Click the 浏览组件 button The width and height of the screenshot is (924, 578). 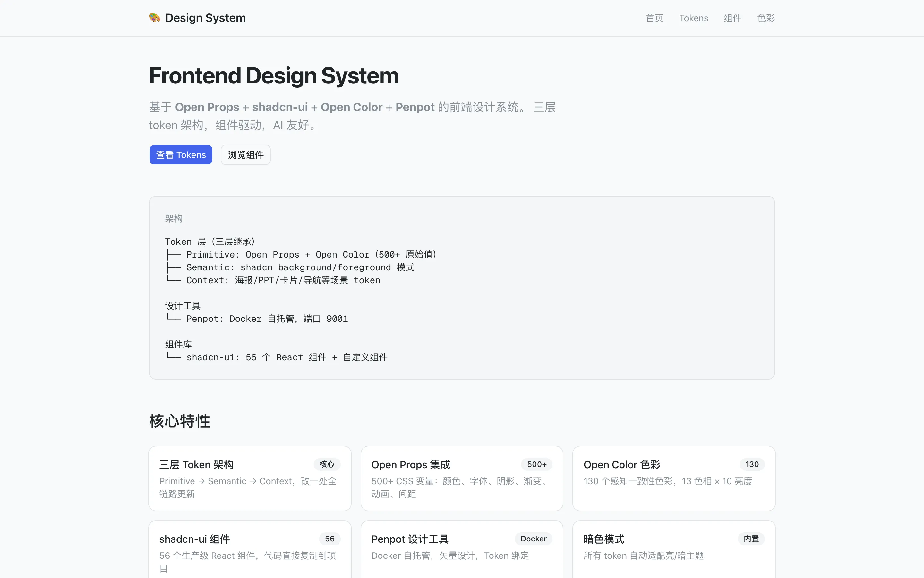[245, 155]
